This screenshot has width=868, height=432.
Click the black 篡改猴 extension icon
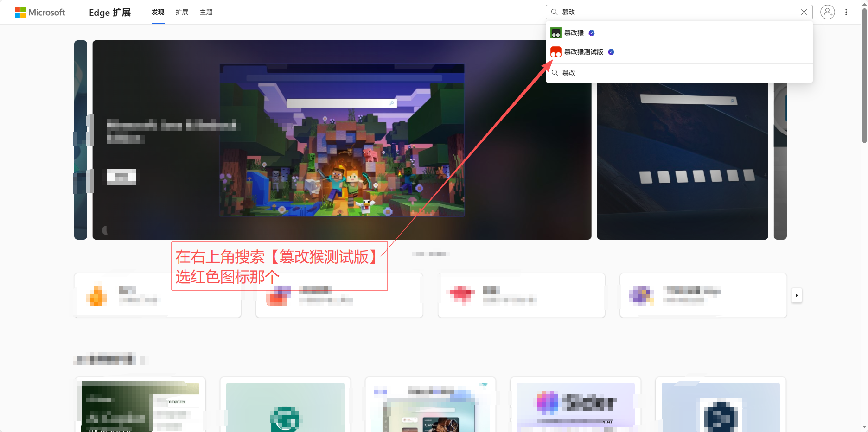(556, 33)
